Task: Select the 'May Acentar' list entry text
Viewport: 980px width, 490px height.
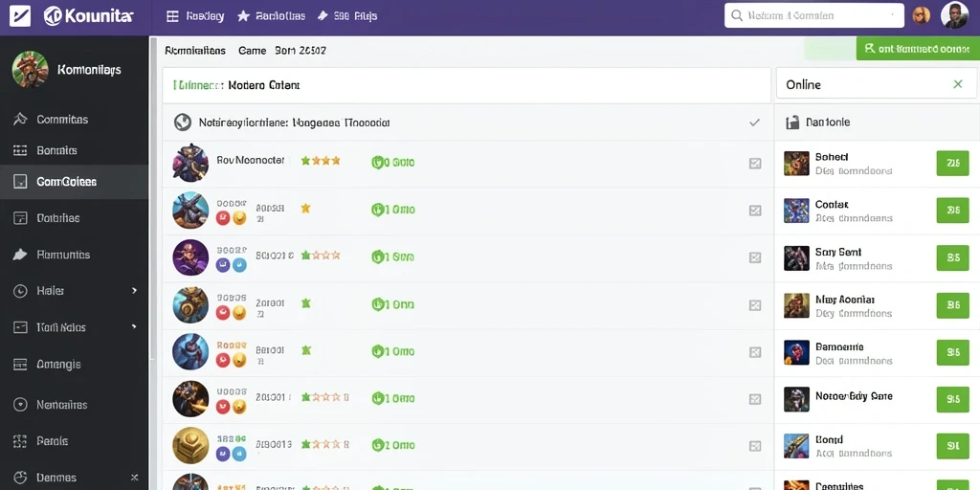Action: coord(845,300)
